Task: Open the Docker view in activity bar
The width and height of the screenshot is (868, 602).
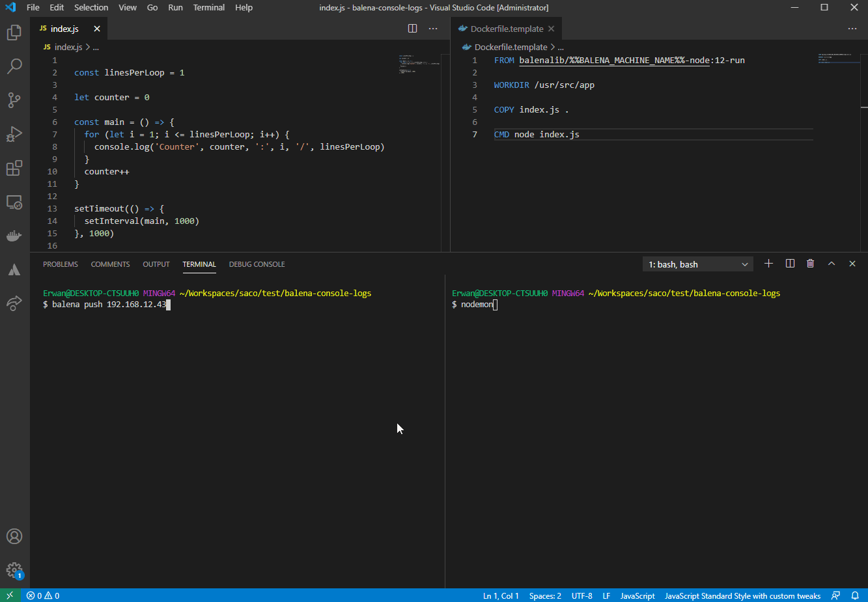Action: (x=14, y=236)
